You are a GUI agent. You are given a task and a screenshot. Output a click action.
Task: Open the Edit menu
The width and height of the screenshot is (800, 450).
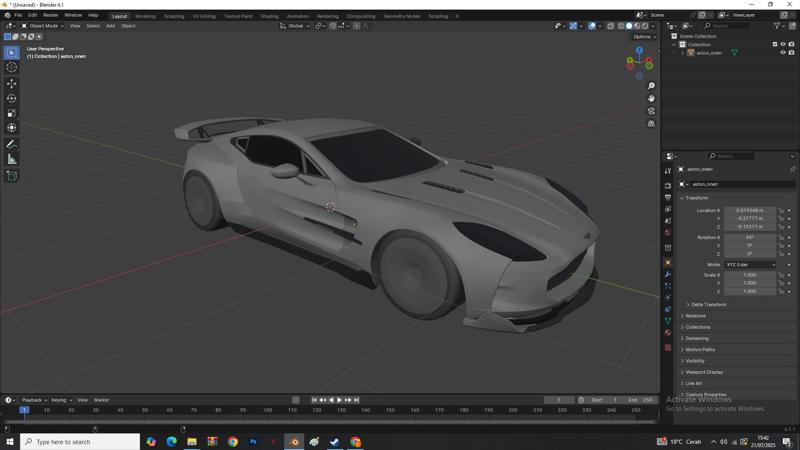coord(33,16)
